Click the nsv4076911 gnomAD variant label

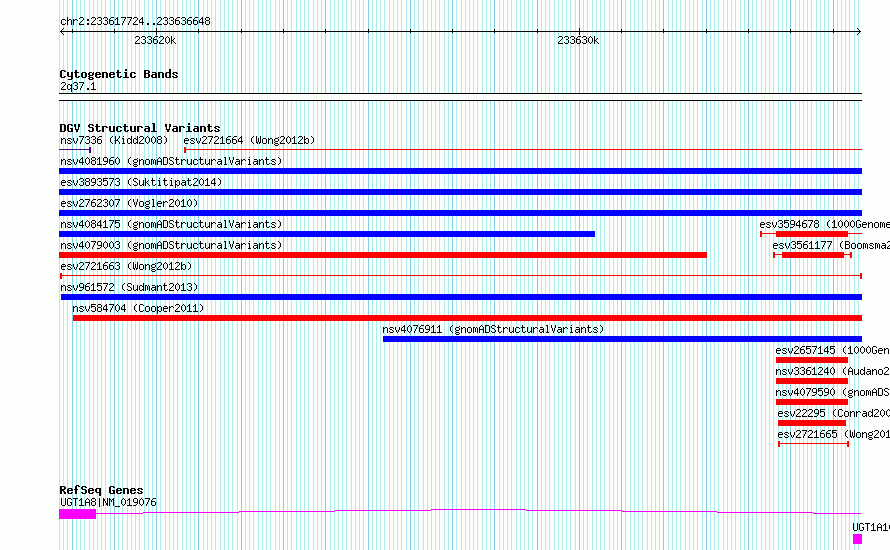(493, 329)
